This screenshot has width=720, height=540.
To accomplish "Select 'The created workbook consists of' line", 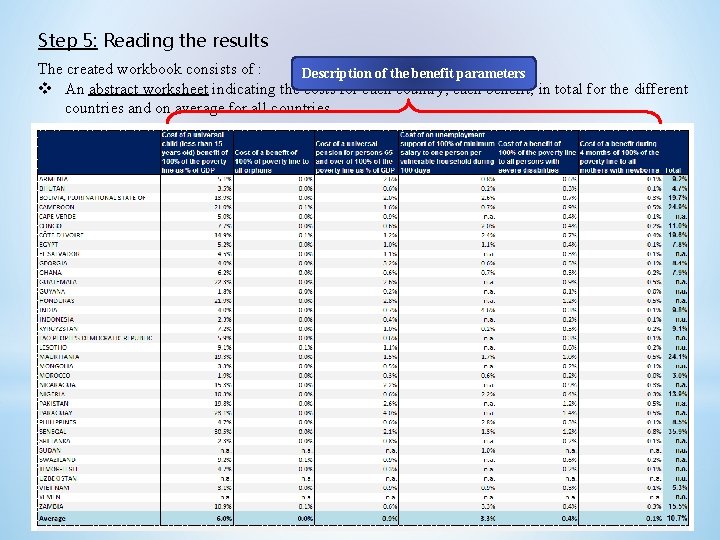I will point(149,69).
